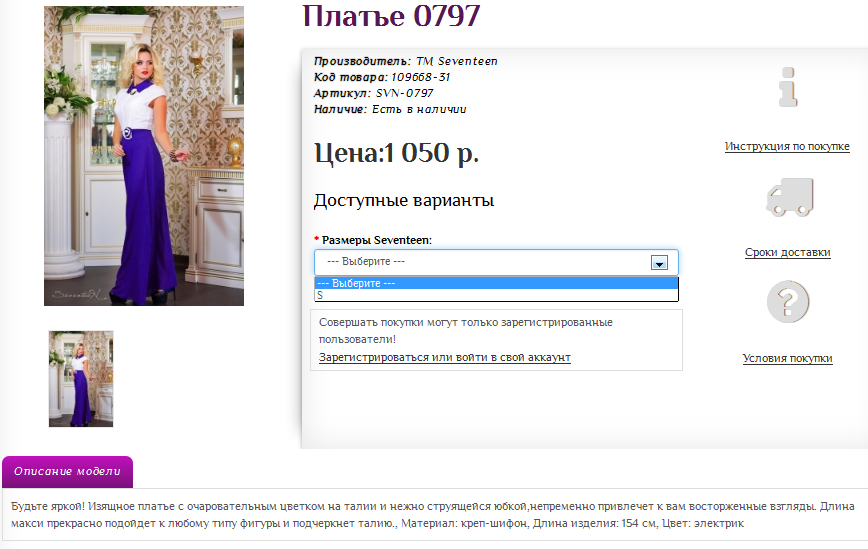Switch to the Описание модели tab
Image resolution: width=868 pixels, height=549 pixels.
68,472
